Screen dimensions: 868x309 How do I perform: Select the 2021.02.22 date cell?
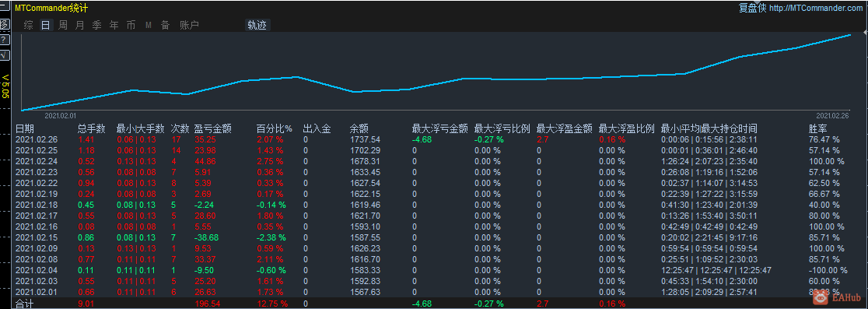tap(36, 183)
